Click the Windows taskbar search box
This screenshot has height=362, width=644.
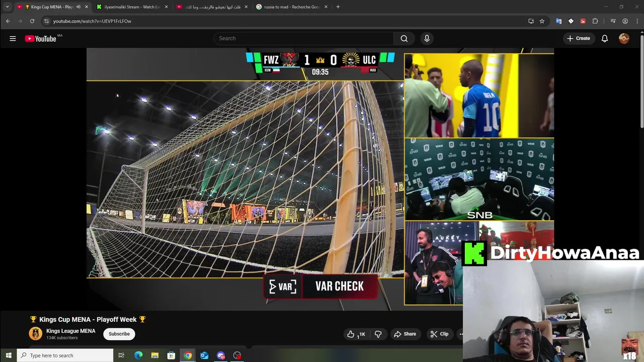[65, 355]
